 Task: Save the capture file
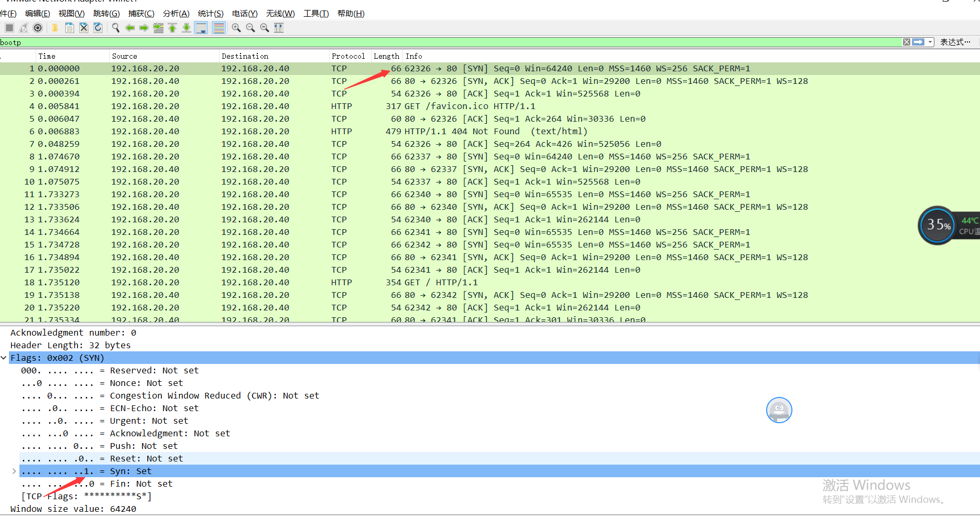(x=69, y=28)
